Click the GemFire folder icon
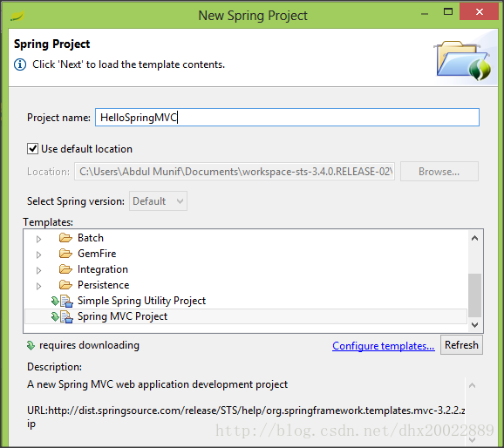Image resolution: width=504 pixels, height=448 pixels. tap(66, 254)
